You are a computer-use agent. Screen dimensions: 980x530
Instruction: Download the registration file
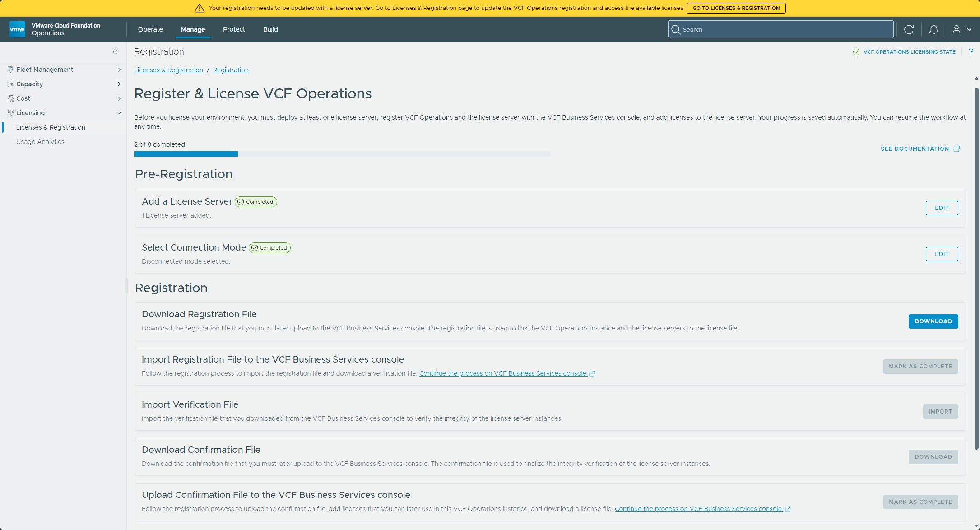pos(933,321)
